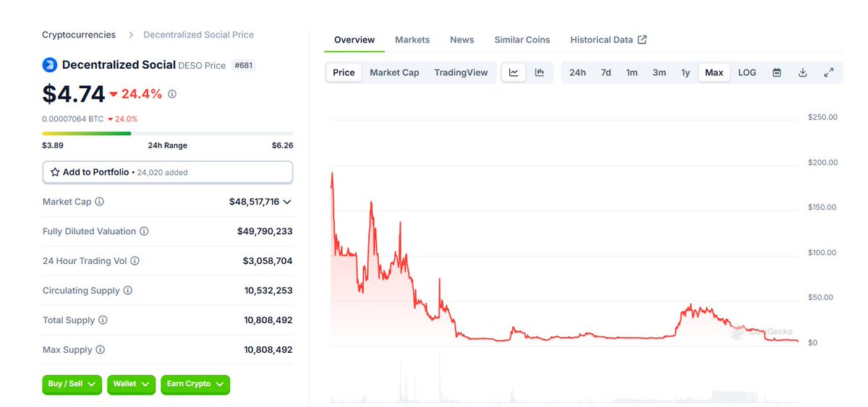868x407 pixels.
Task: Expand chart to fullscreen icon
Action: click(829, 72)
